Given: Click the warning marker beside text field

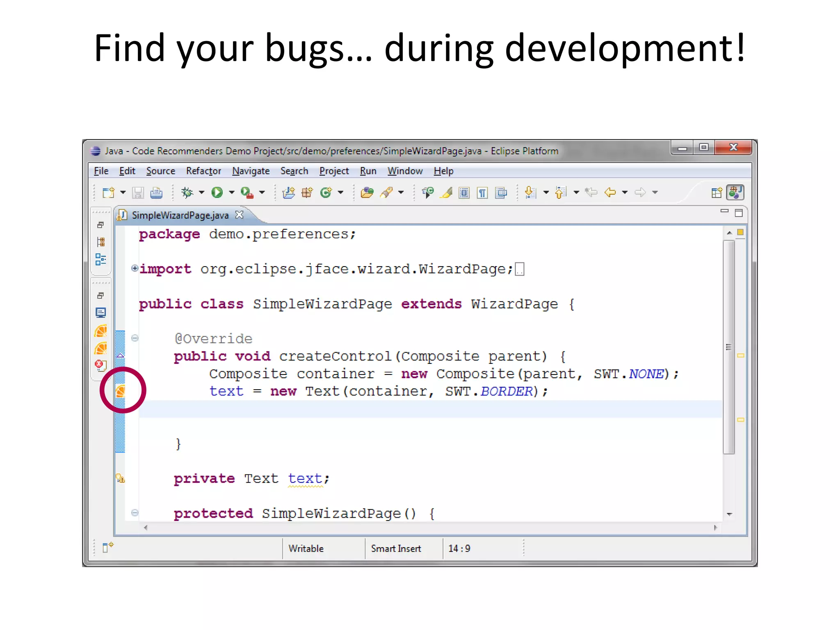Looking at the screenshot, I should point(120,478).
